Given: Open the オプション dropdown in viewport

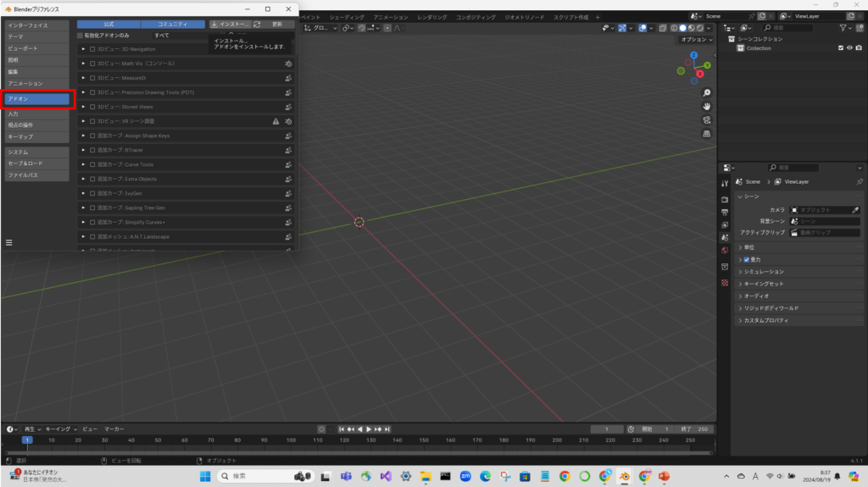Looking at the screenshot, I should tap(697, 40).
